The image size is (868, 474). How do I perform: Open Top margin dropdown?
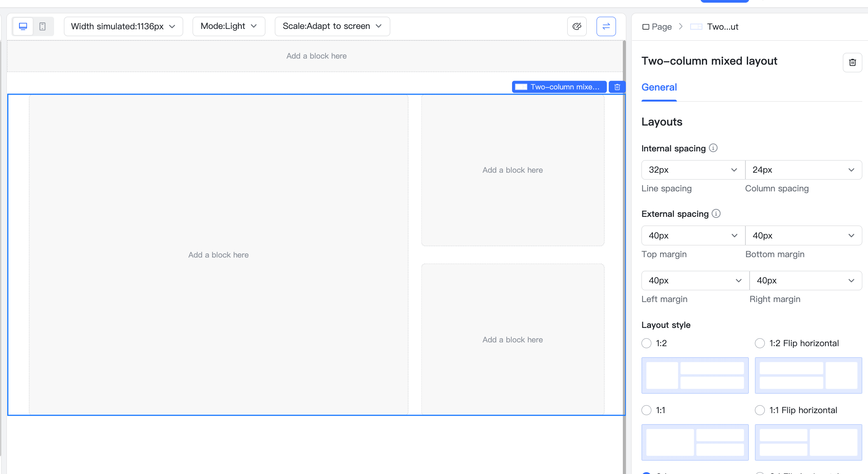click(x=693, y=235)
